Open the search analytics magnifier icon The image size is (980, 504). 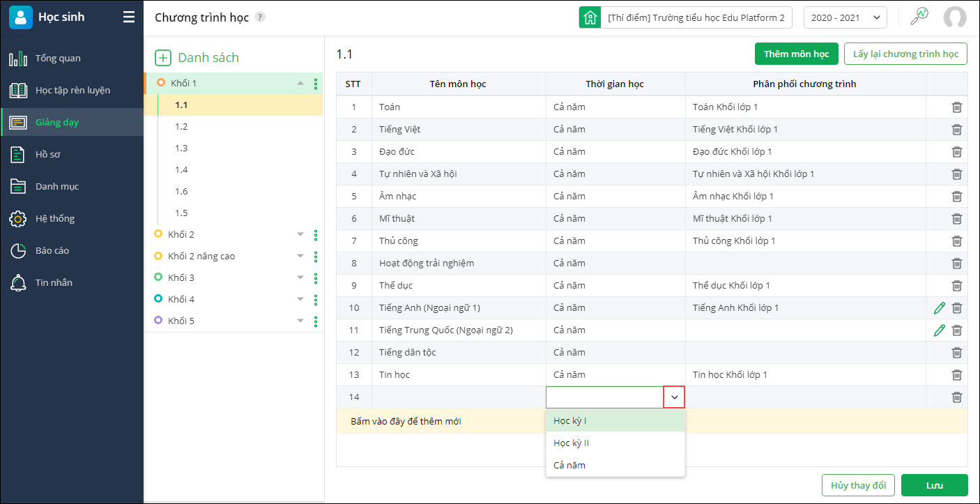[x=919, y=17]
